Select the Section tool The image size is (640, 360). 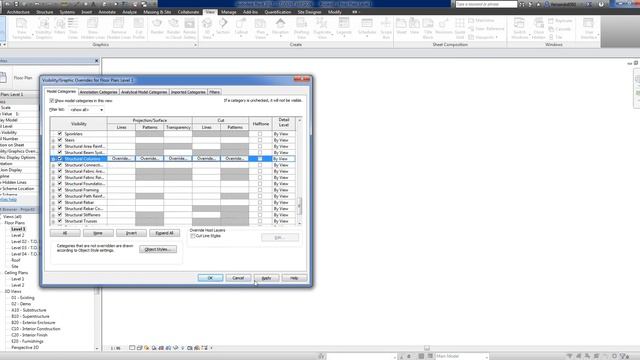pyautogui.click(x=223, y=27)
